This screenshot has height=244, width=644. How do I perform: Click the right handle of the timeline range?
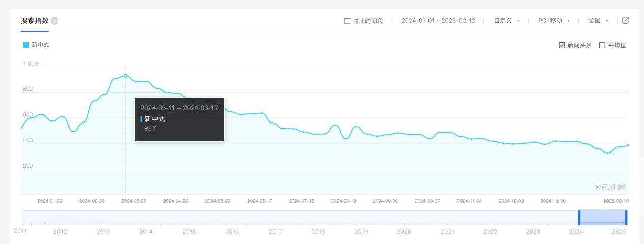626,218
